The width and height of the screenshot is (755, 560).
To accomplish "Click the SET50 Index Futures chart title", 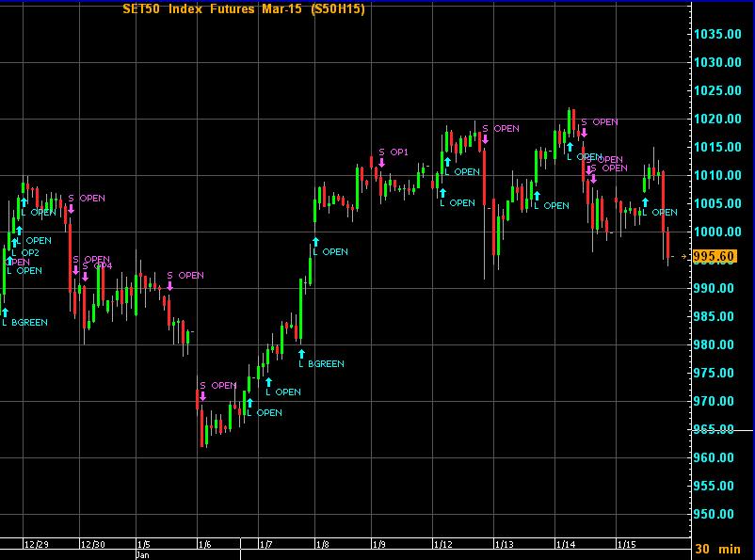I will 244,9.
